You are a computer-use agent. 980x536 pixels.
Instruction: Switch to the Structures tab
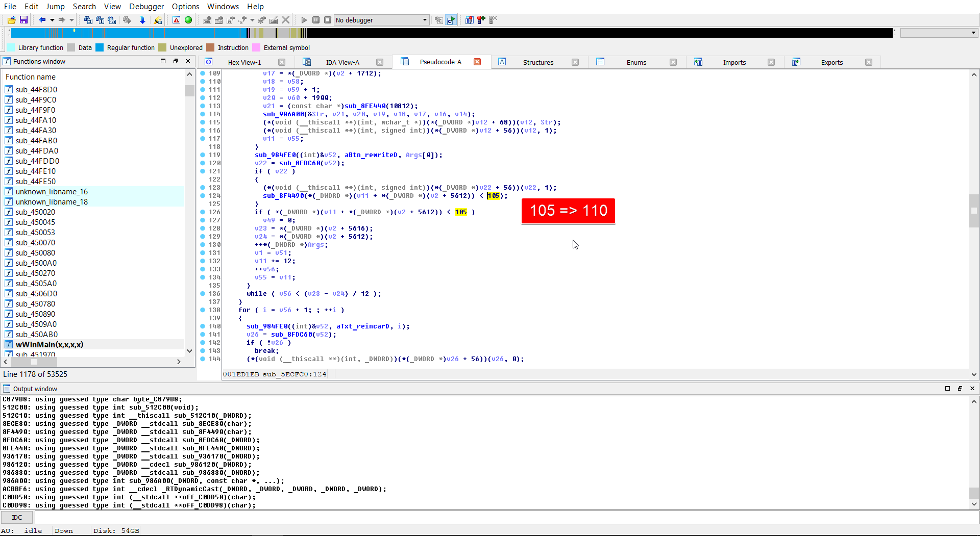tap(538, 62)
